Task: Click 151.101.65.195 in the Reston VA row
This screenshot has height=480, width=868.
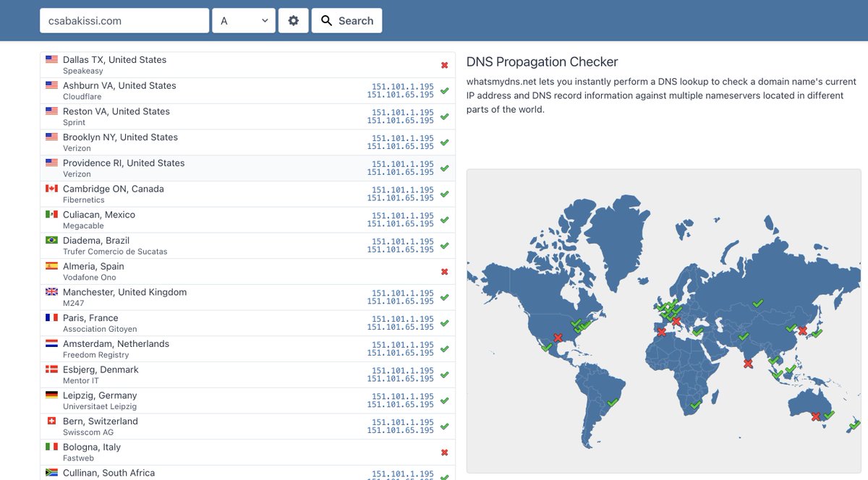Action: 401,121
